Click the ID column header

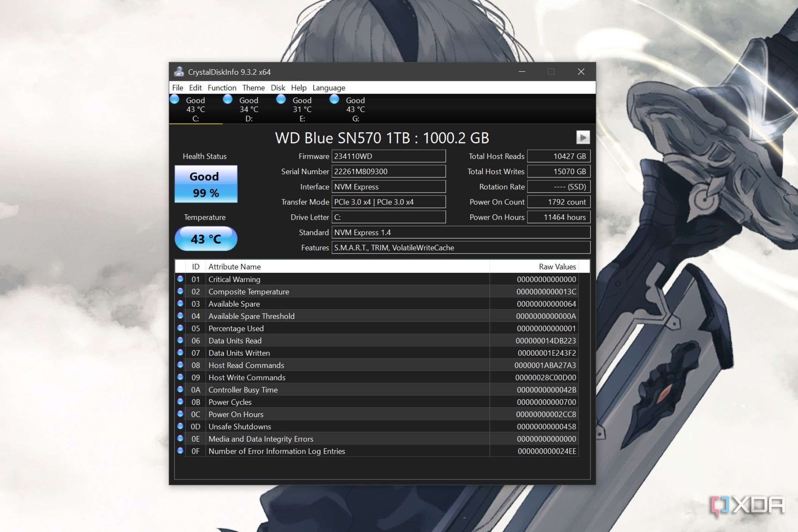(x=195, y=266)
